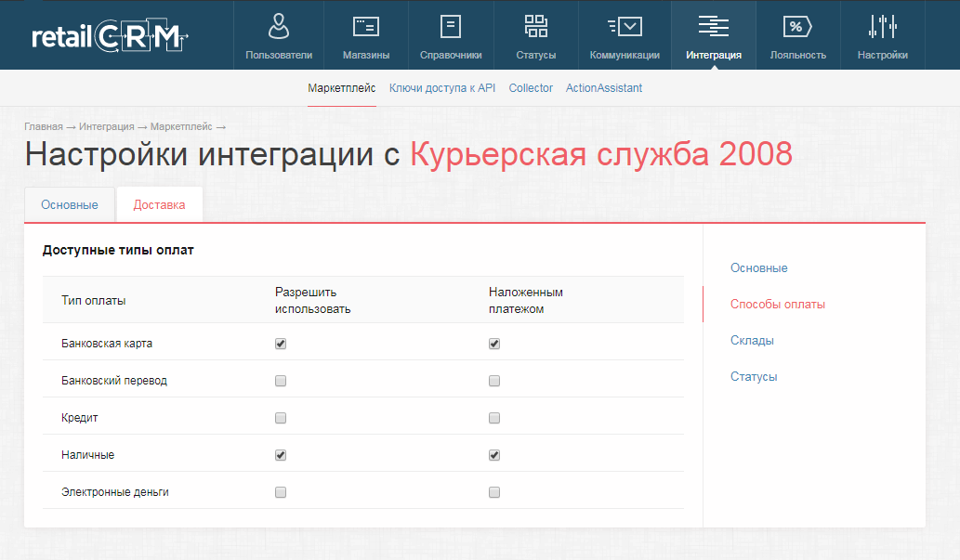Click the Наличные row label
Screen dimensions: 960x560
87,455
